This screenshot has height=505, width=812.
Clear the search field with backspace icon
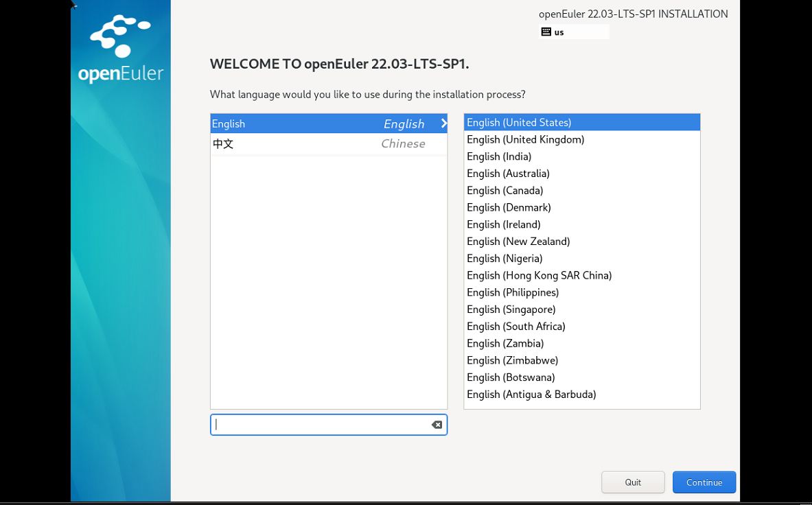point(437,425)
